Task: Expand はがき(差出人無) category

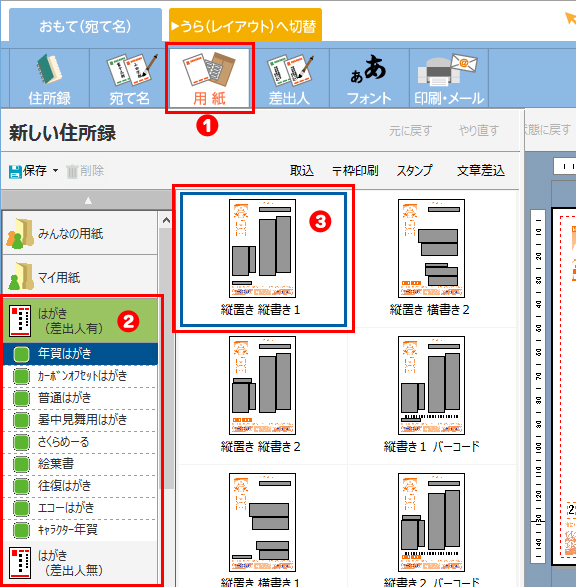Action: [x=80, y=563]
